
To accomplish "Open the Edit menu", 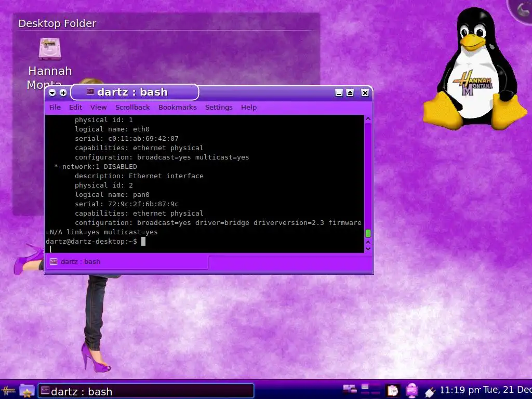I will coord(75,107).
